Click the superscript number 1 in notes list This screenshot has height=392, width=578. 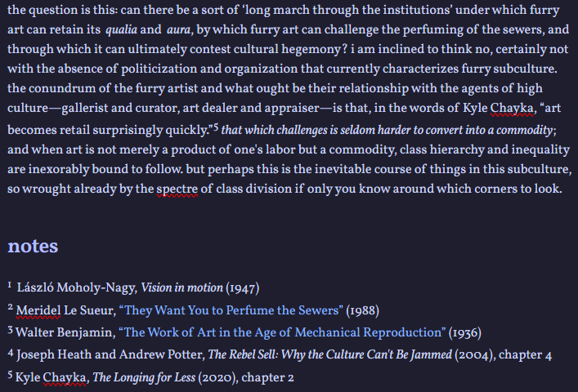[x=10, y=285]
